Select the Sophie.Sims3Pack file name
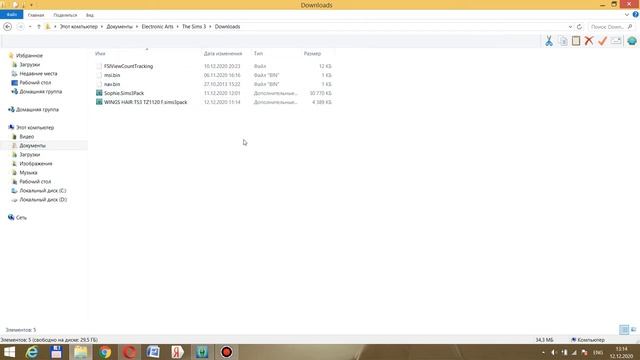 pyautogui.click(x=124, y=93)
